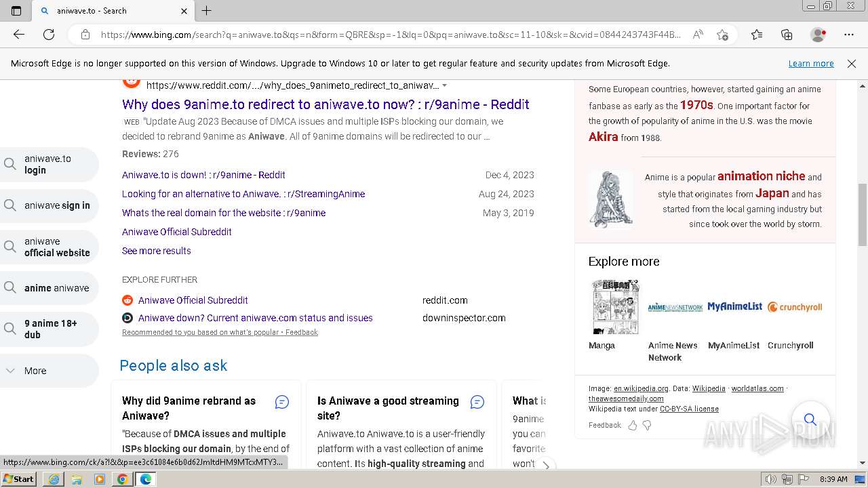Click the Akira highlighted link
The width and height of the screenshot is (868, 488).
(603, 137)
